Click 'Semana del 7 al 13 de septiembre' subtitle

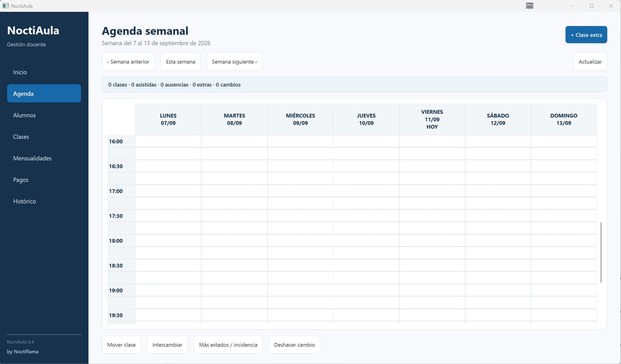(156, 43)
